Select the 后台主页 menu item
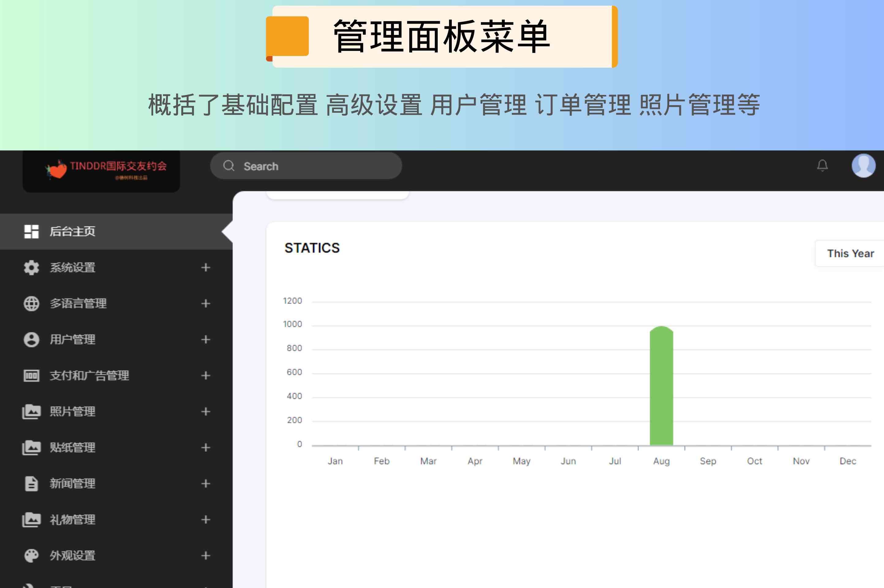This screenshot has width=884, height=588. pyautogui.click(x=73, y=232)
